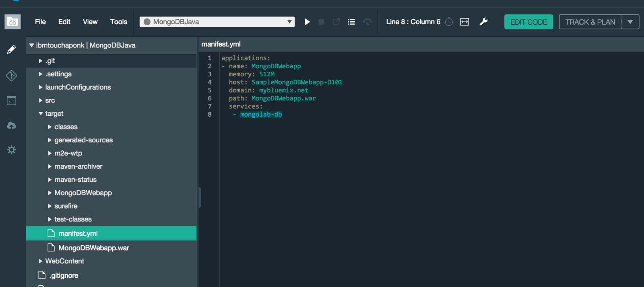This screenshot has width=644, height=287.
Task: Open the Tools menu
Action: coord(119,22)
